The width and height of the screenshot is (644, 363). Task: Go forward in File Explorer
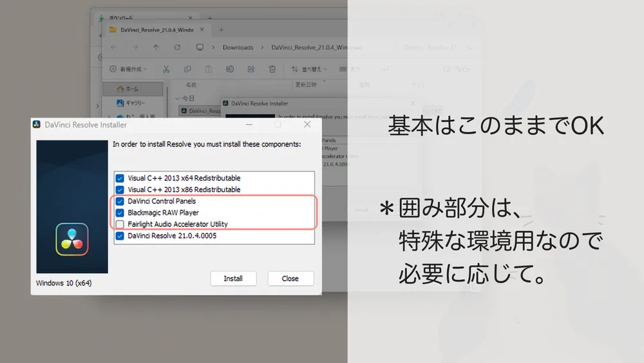(x=135, y=47)
